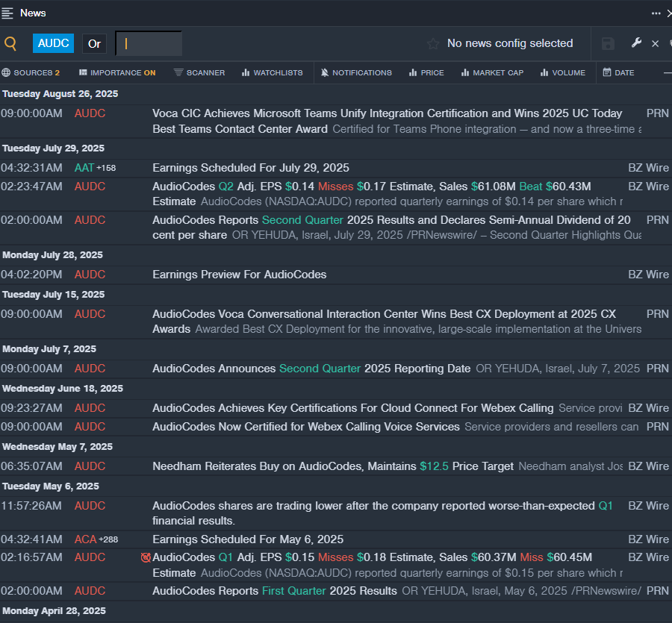Click the magnifier search icon
Image resolution: width=672 pixels, height=623 pixels.
10,43
